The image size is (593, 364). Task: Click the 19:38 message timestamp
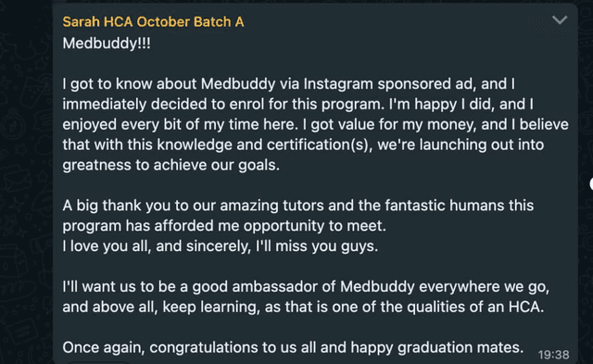point(554,355)
